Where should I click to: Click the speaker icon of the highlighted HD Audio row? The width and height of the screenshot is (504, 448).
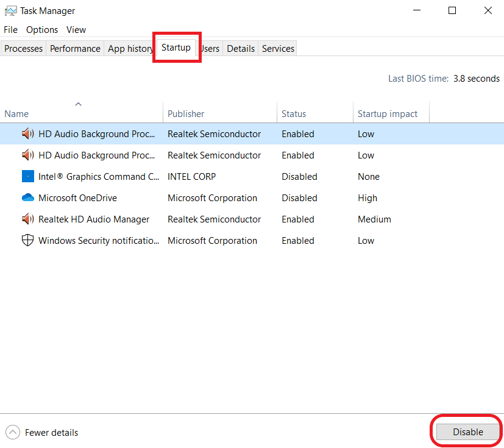click(x=27, y=133)
